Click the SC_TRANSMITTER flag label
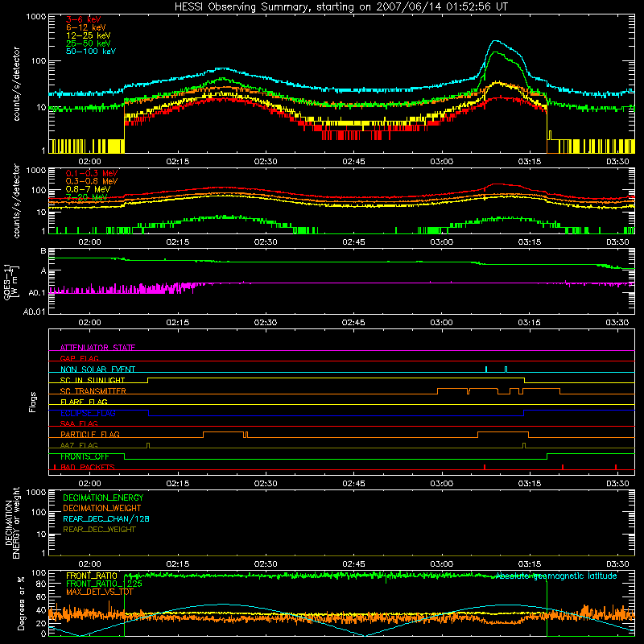The height and width of the screenshot is (644, 644). click(93, 391)
